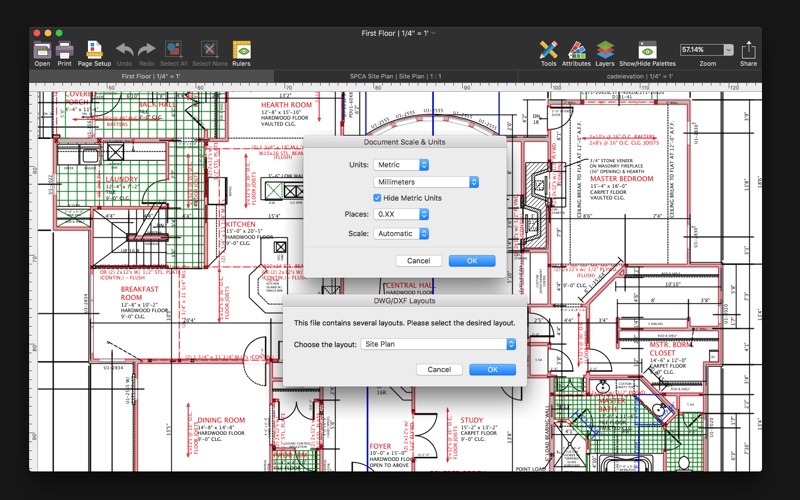
Task: Expand the window title chevron menu
Action: click(433, 33)
